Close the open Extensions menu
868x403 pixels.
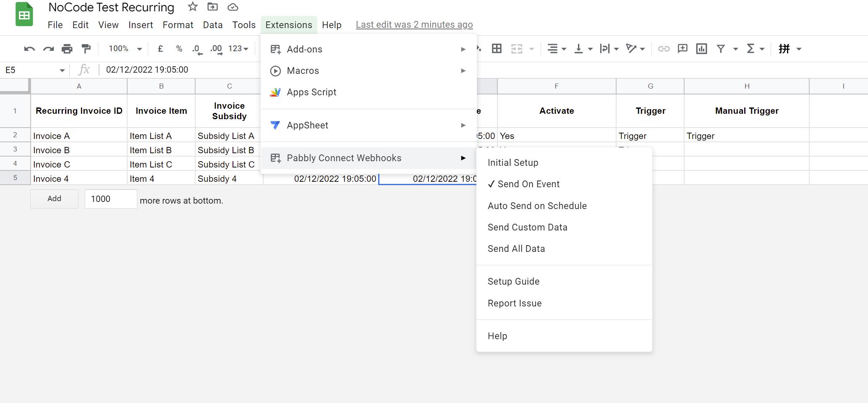pos(289,25)
